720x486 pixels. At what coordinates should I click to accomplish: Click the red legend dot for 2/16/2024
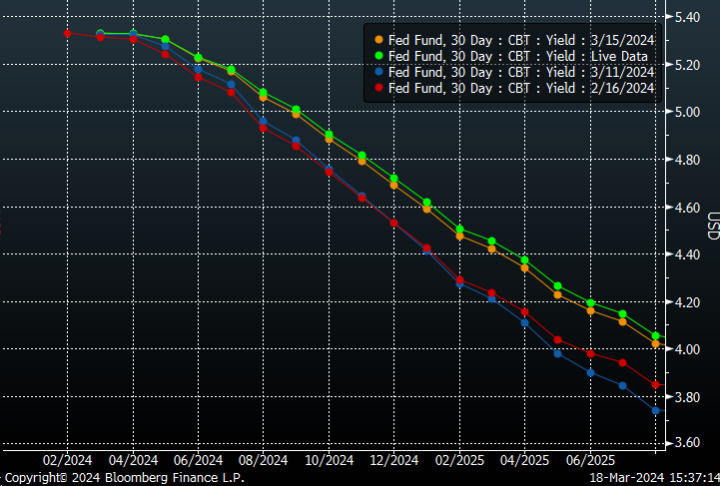379,87
